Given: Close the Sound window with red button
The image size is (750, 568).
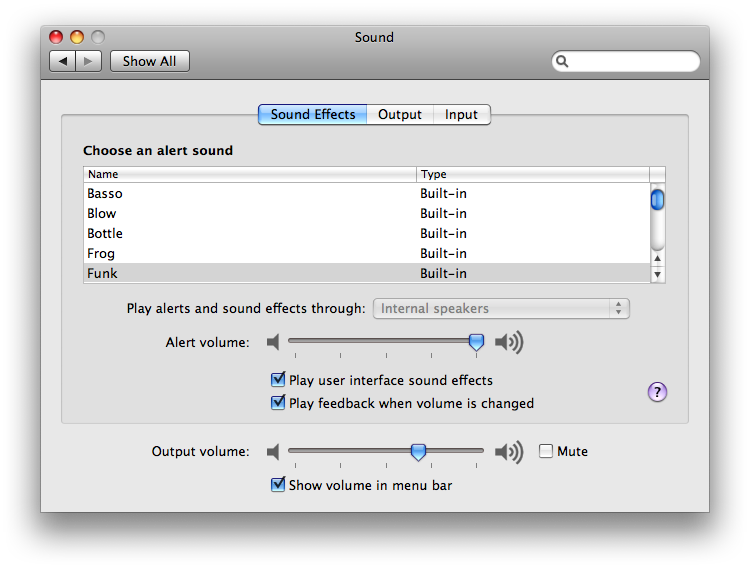Looking at the screenshot, I should (56, 37).
